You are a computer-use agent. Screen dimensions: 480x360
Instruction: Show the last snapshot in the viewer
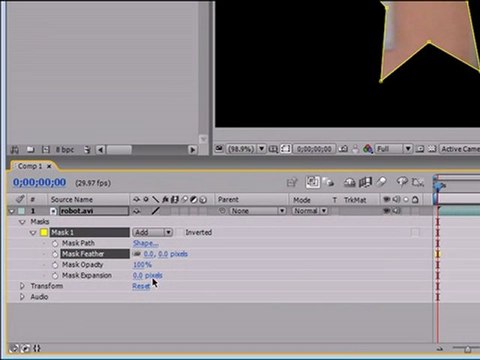[356, 149]
